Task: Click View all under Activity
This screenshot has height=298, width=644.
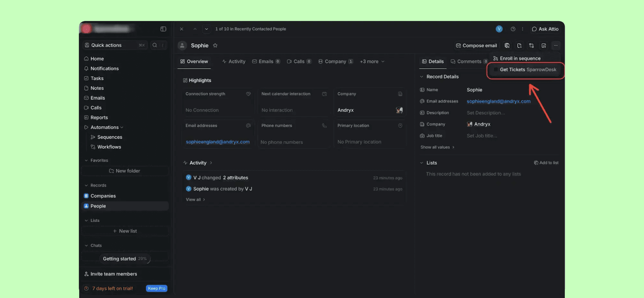Action: 195,200
